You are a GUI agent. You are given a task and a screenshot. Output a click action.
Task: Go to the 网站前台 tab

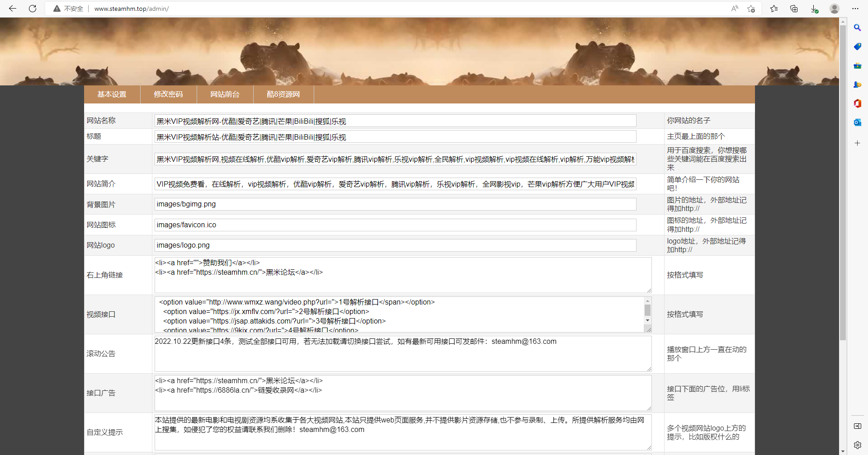click(225, 94)
